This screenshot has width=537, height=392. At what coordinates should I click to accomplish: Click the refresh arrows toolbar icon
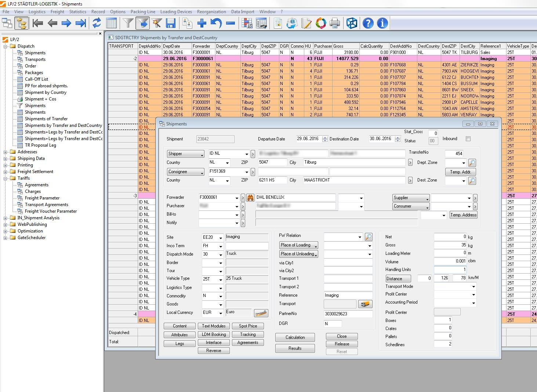coord(97,23)
